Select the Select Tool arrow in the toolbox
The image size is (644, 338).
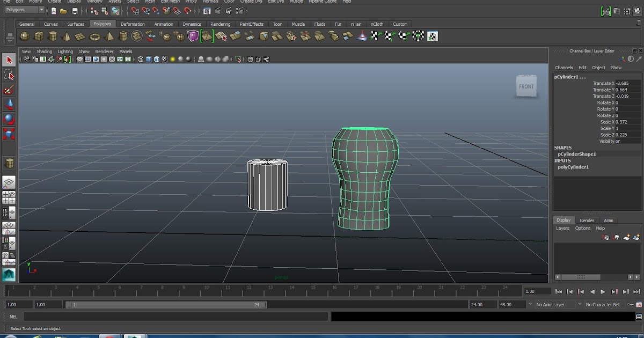click(9, 60)
